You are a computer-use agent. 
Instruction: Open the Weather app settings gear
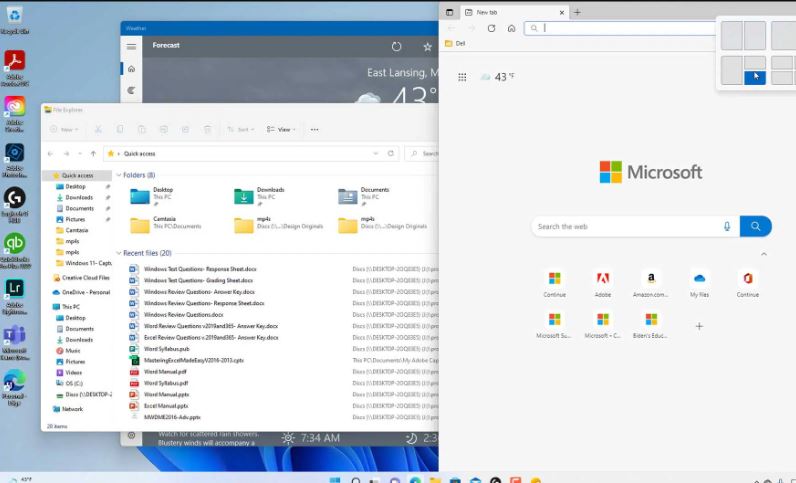coord(131,435)
